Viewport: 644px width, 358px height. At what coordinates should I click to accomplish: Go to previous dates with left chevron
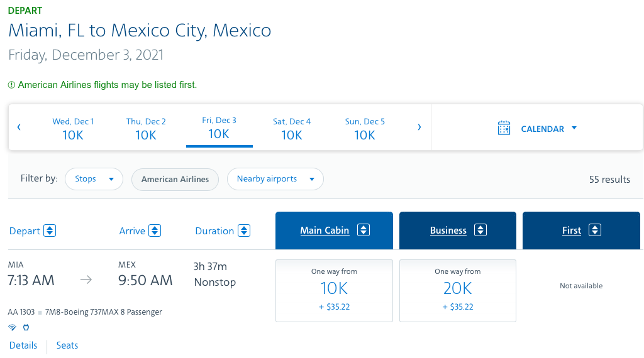click(x=19, y=127)
